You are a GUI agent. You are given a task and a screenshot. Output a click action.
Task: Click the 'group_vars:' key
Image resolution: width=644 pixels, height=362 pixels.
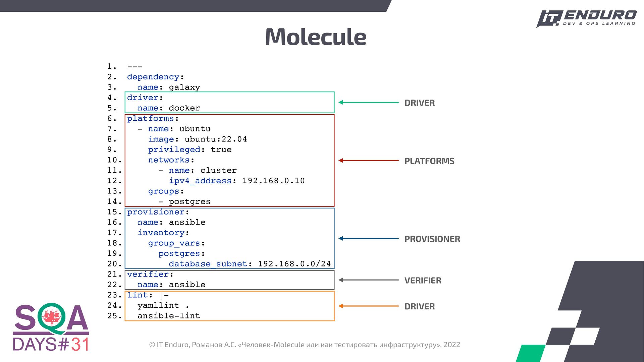point(176,243)
